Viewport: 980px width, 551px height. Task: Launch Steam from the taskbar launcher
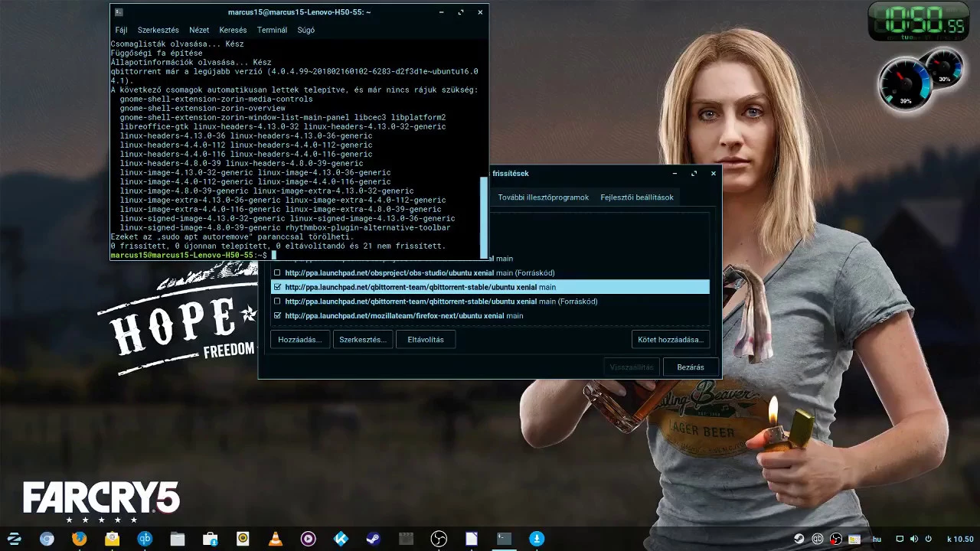point(374,539)
